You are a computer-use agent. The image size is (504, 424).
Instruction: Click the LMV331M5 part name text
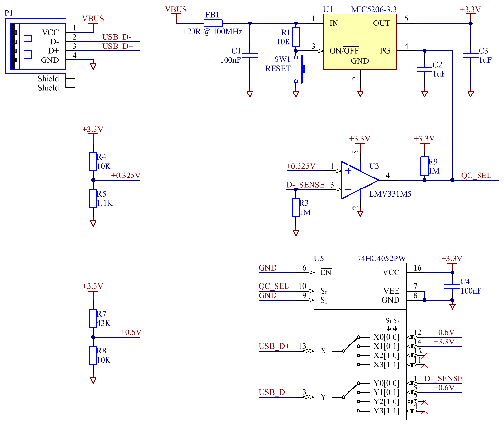pos(390,194)
